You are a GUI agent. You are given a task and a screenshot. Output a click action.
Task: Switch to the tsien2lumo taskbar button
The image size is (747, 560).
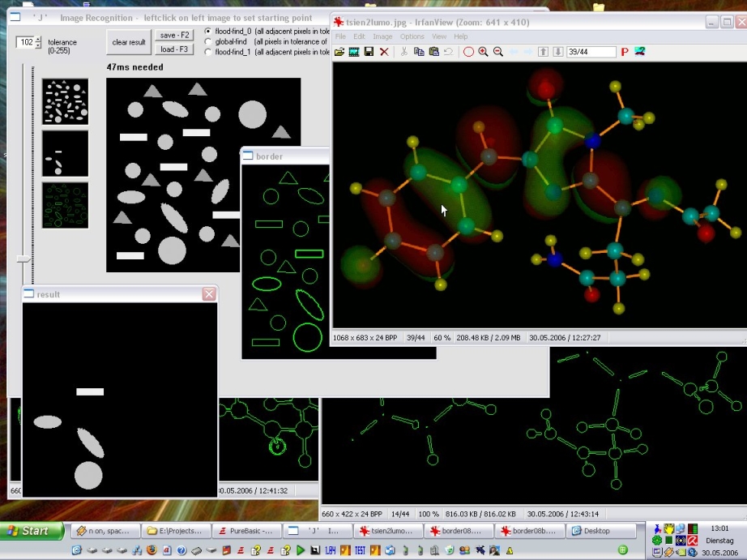(389, 531)
